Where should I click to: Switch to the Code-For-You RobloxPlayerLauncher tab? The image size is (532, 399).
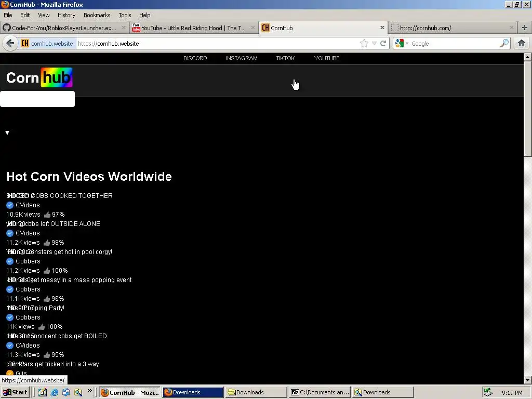[64, 28]
